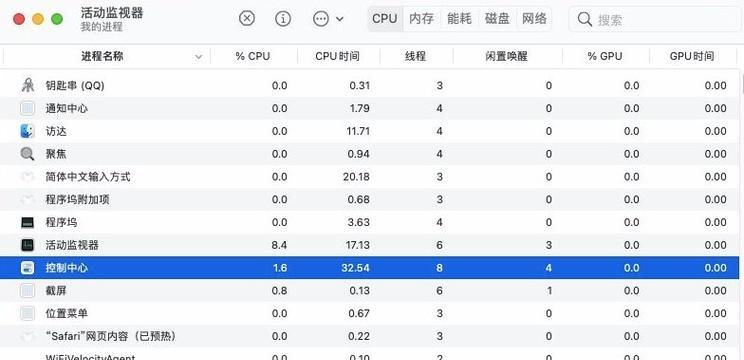Click the 访达 Finder icon
The width and height of the screenshot is (744, 360).
28,131
